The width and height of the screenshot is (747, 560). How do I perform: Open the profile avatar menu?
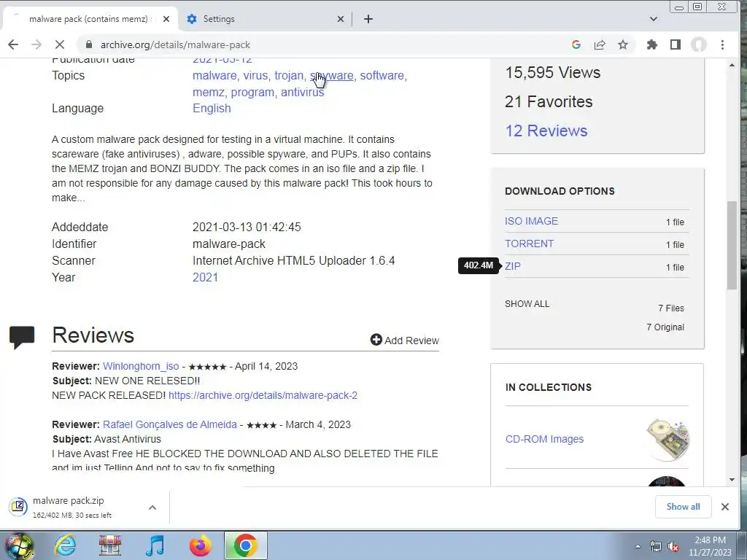698,44
